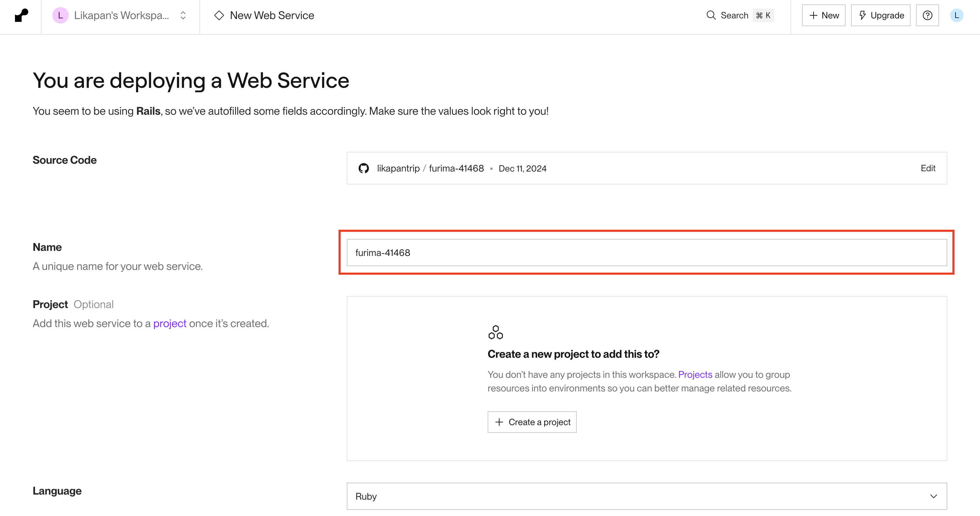The width and height of the screenshot is (980, 516).
Task: Edit the source code repository
Action: 928,168
